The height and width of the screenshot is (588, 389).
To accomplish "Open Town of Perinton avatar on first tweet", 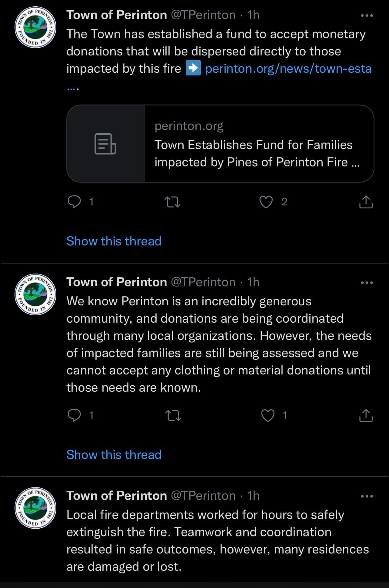I will [35, 27].
